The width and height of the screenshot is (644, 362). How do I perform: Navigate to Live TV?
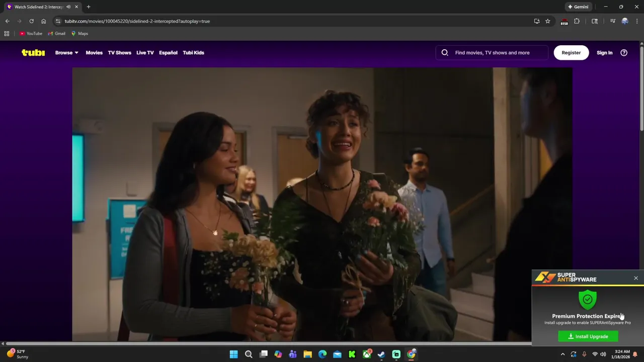tap(145, 52)
